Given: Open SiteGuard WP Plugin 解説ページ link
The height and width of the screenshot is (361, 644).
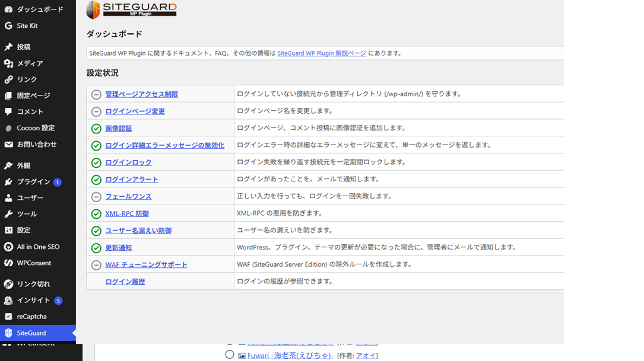Looking at the screenshot, I should [x=322, y=53].
